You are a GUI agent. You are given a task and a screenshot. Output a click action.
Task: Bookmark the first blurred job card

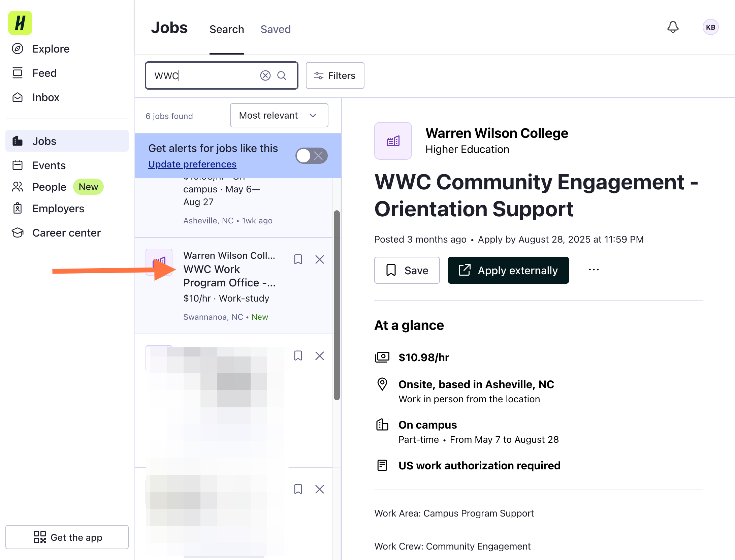298,355
